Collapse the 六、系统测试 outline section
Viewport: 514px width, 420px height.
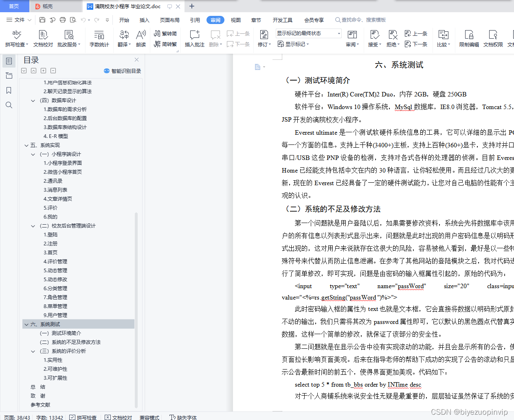27,324
